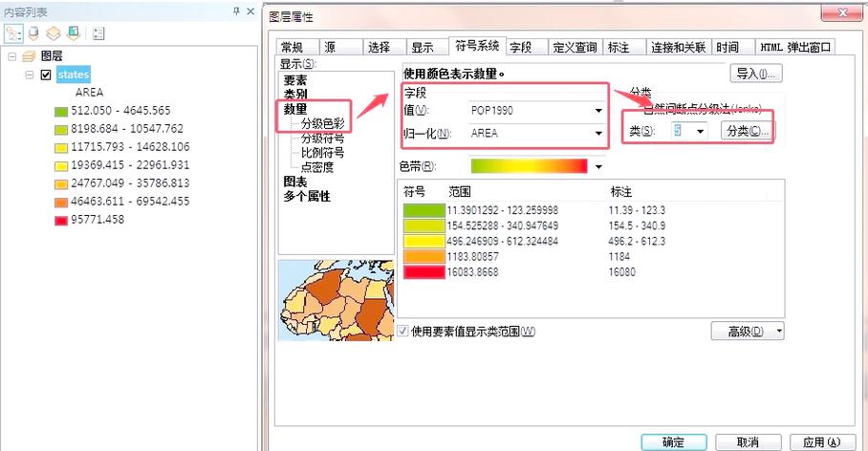Toggle visibility checkbox of states layer
Screen dimensions: 868x451
click(x=46, y=75)
